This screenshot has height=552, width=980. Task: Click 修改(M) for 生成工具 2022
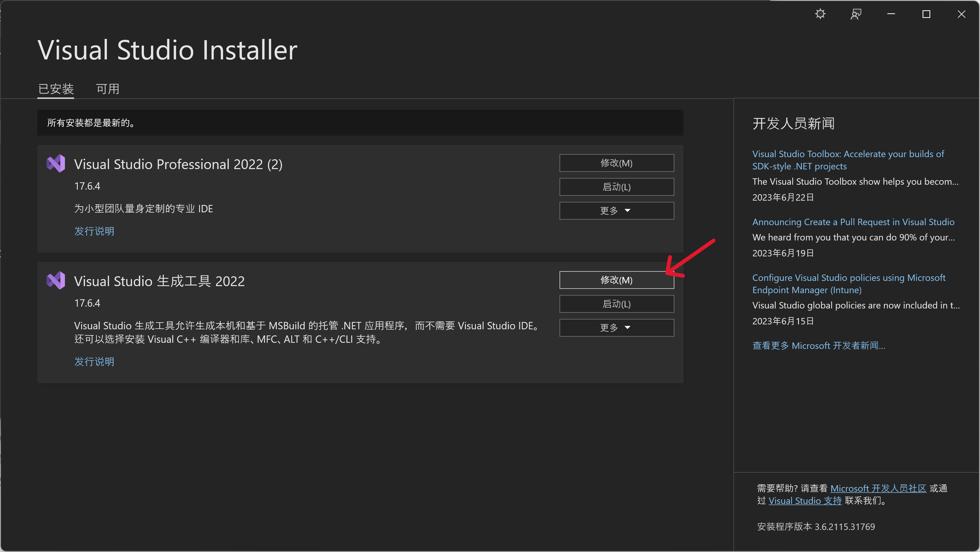tap(616, 280)
